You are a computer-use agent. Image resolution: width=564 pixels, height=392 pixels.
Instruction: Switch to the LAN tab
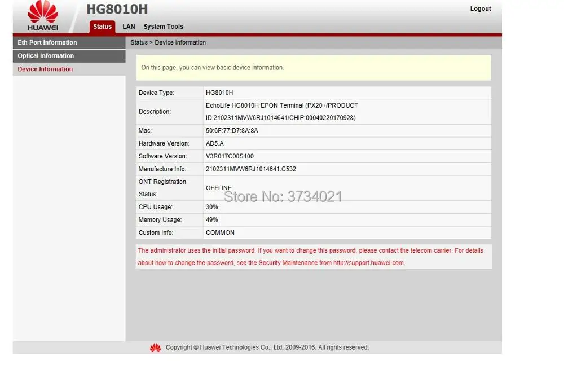click(129, 27)
